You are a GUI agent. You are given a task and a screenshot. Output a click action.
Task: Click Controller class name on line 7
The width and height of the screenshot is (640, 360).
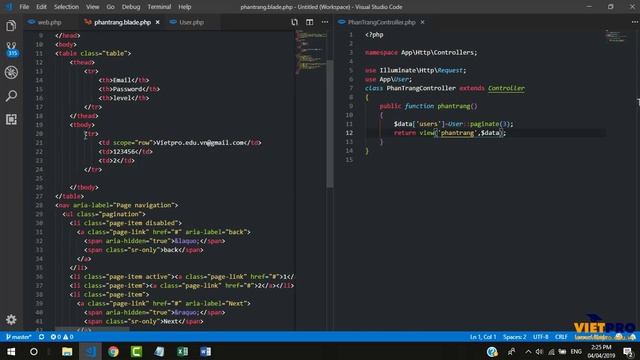pyautogui.click(x=506, y=88)
